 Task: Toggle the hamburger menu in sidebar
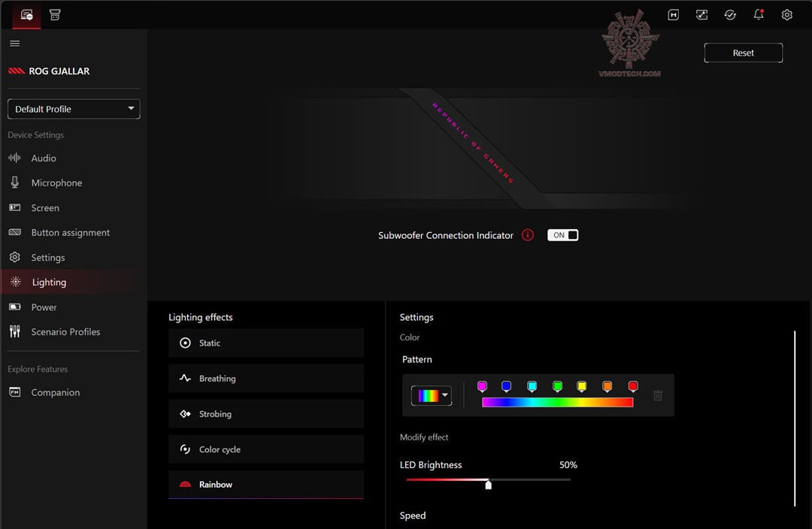[x=15, y=44]
